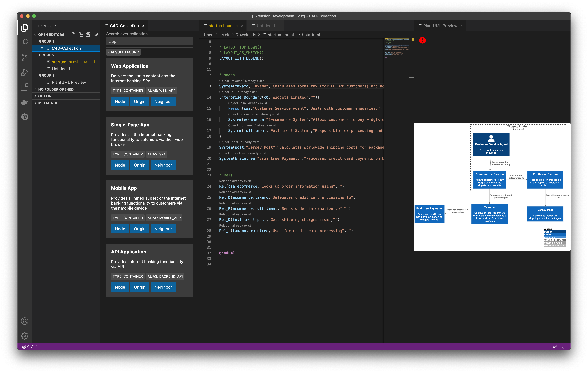Click the split editor layout icon
The width and height of the screenshot is (588, 373).
tap(184, 26)
